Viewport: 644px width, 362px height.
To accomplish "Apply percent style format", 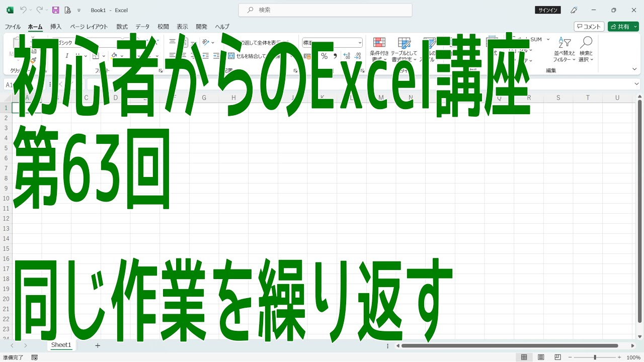I will [x=324, y=56].
